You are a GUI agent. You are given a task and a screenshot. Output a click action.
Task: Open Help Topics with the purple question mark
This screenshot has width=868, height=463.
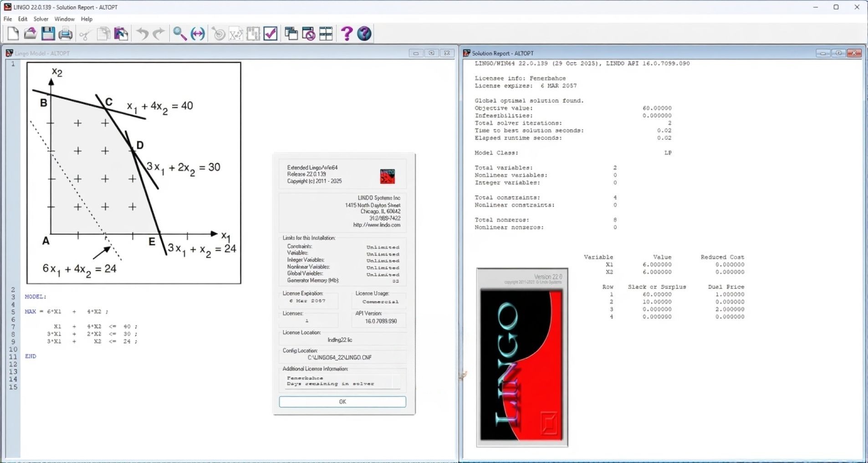[347, 34]
